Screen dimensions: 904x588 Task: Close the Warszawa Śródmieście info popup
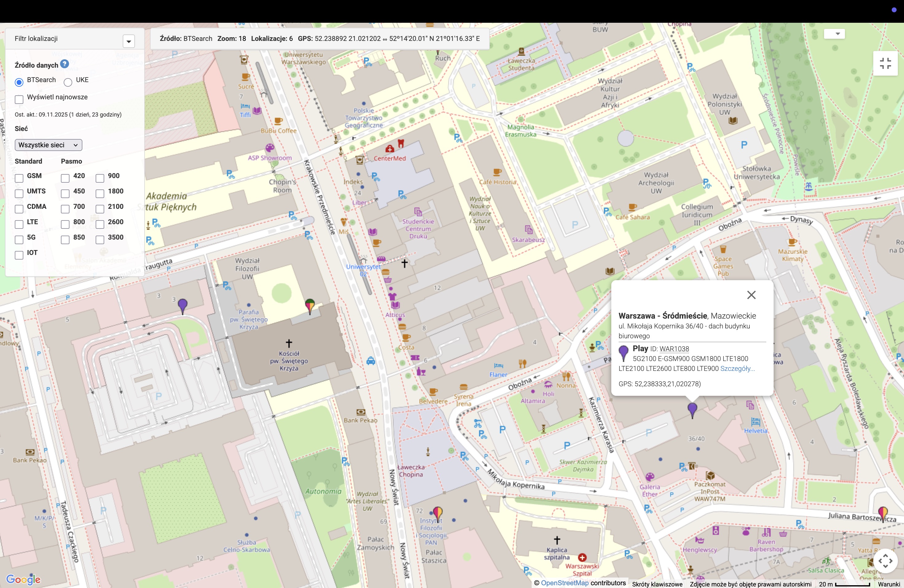751,295
